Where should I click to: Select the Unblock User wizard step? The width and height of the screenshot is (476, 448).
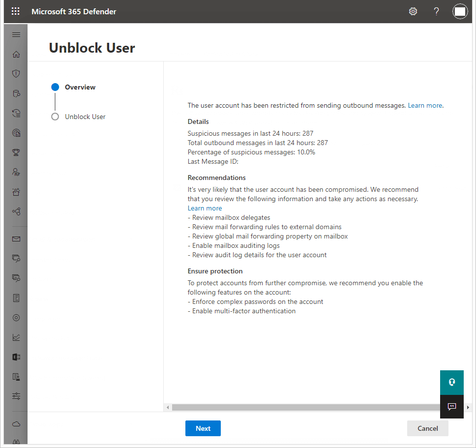tap(78, 117)
